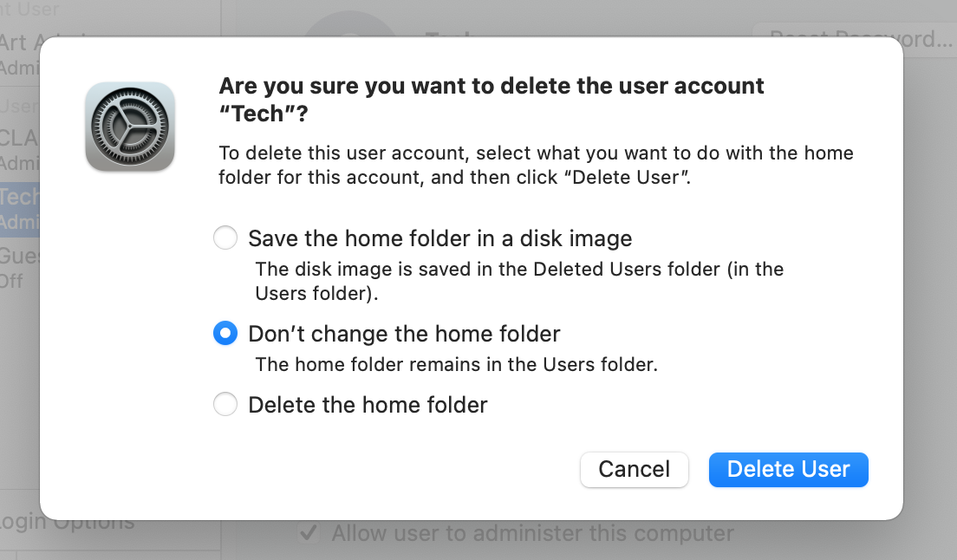The height and width of the screenshot is (560, 957).
Task: Open Login Options in the sidebar
Action: pyautogui.click(x=67, y=524)
